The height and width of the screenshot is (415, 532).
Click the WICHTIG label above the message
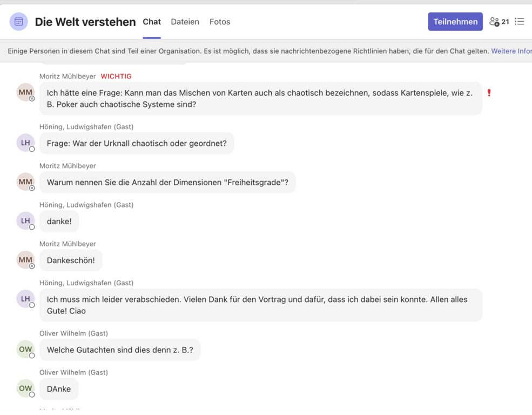tap(116, 76)
